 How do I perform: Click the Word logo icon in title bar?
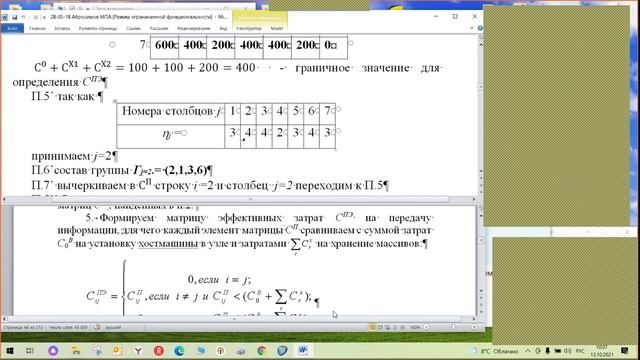pos(5,17)
